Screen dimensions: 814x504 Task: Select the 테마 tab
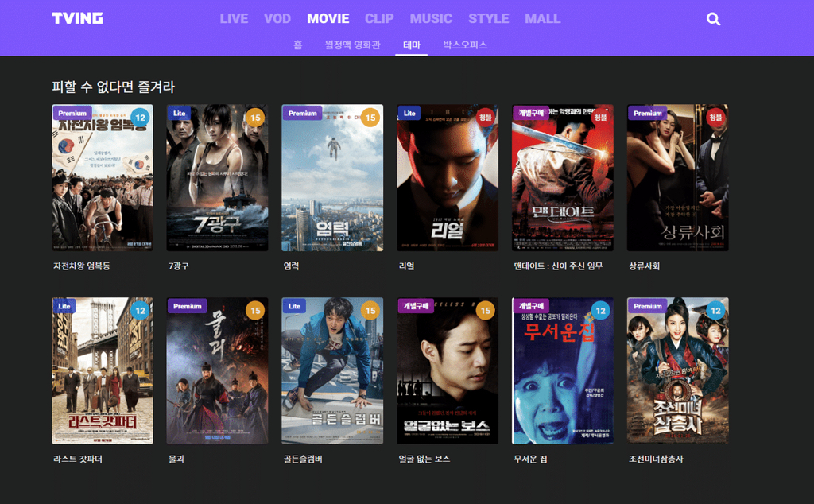[x=411, y=45]
